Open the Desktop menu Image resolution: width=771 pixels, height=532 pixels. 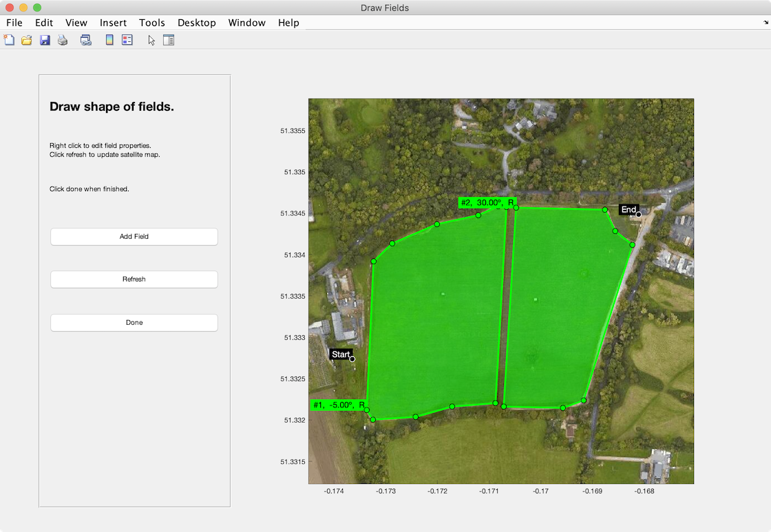pyautogui.click(x=196, y=23)
